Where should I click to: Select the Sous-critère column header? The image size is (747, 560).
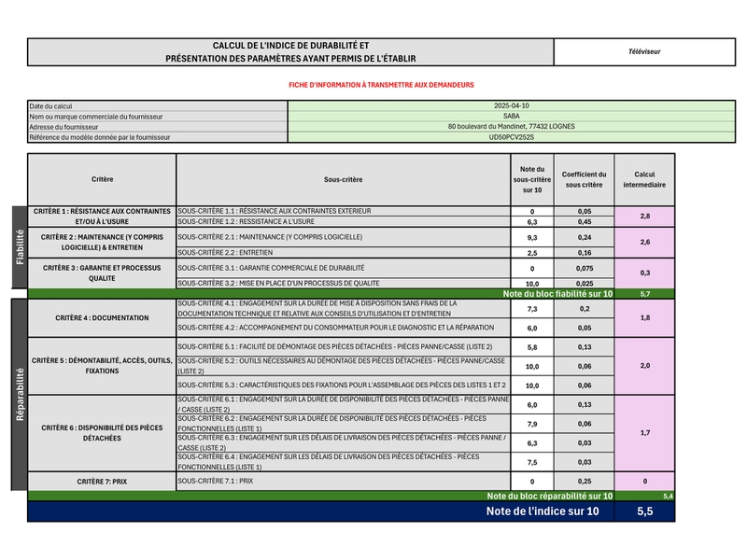[x=343, y=179]
